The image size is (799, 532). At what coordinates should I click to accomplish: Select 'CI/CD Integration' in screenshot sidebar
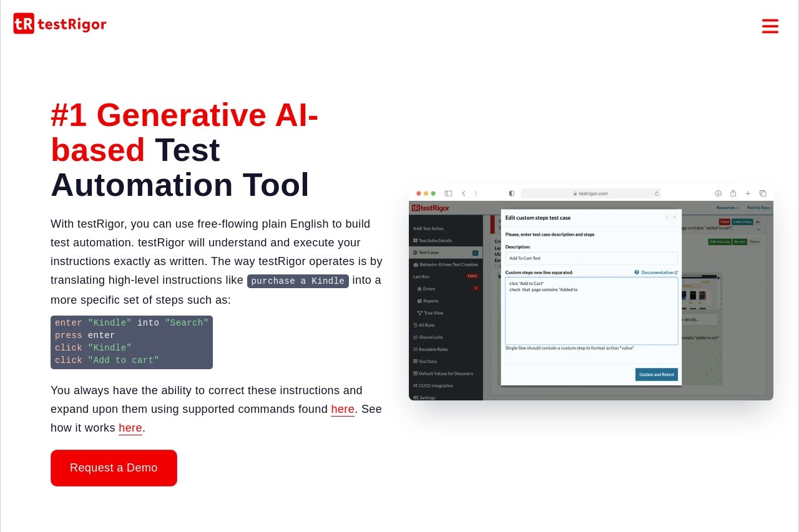433,385
